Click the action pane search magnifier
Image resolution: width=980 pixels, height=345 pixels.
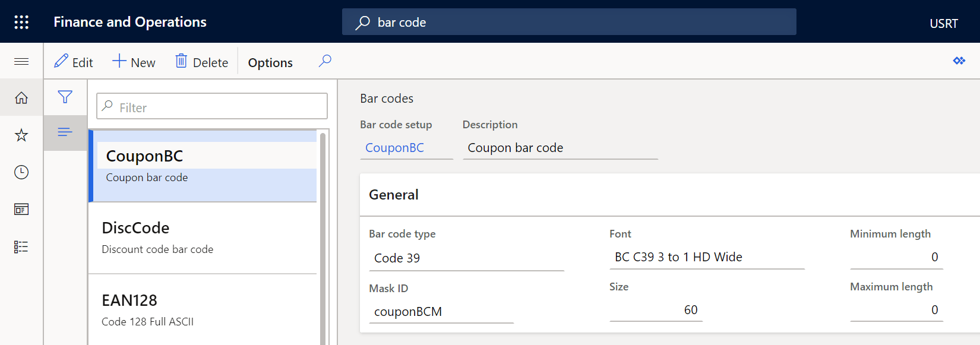click(325, 61)
